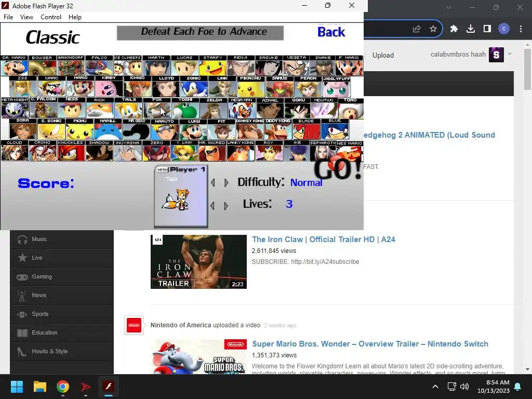Open The Iron Claw trailer title link
This screenshot has height=399, width=532.
(324, 239)
